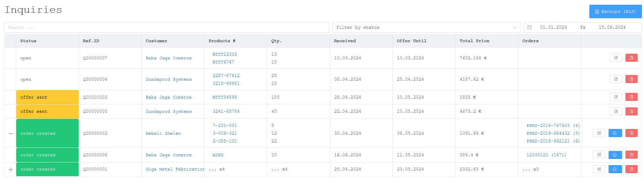Select total price 2332.65 €
The image size is (644, 184).
(x=472, y=169)
